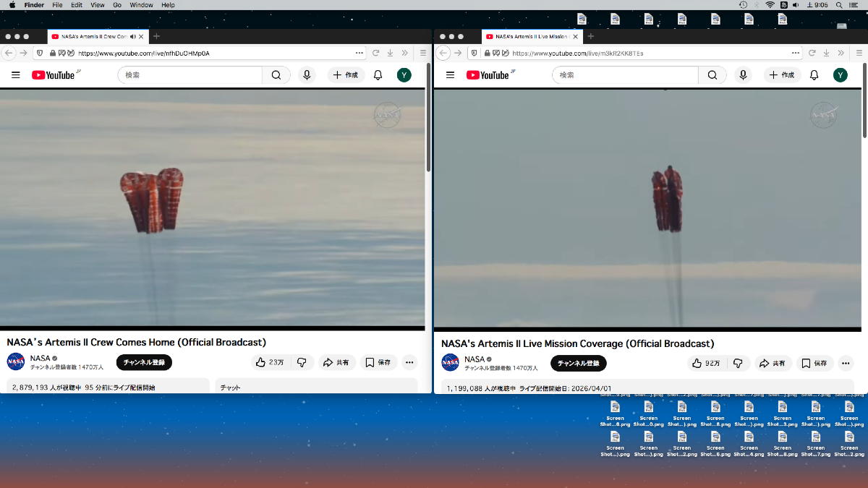Dislike the Crew Comes Home video
This screenshot has height=488, width=868.
coord(302,362)
